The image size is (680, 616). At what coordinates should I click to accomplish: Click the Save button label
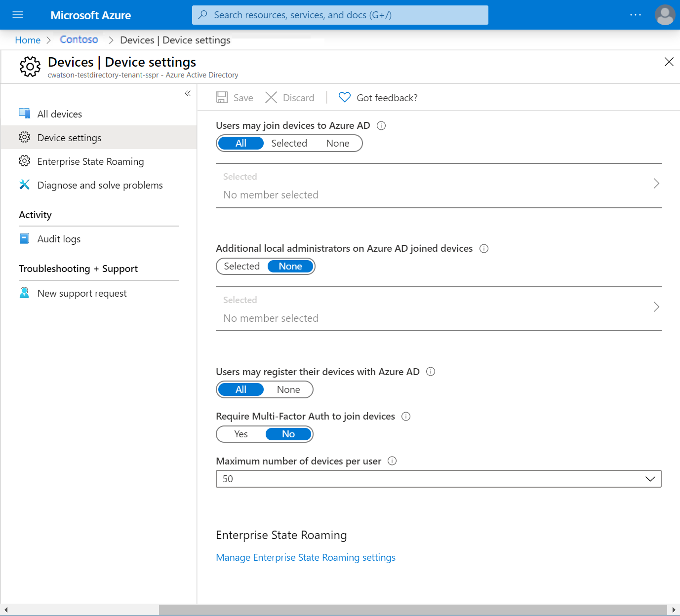pos(243,98)
